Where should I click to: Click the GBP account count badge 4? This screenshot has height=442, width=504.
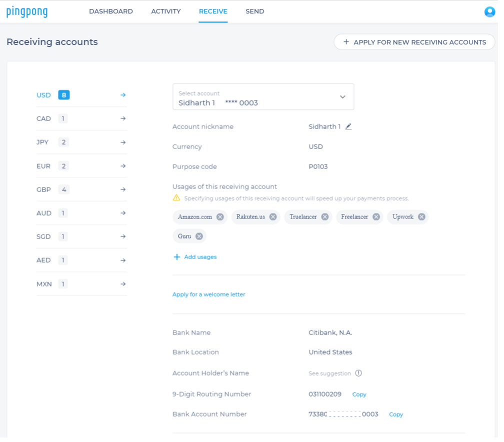point(64,189)
